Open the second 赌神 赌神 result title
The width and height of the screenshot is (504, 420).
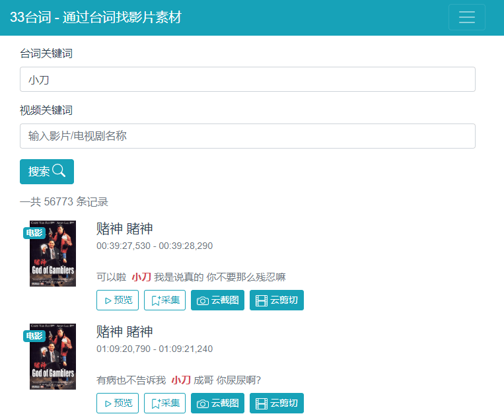pos(125,332)
